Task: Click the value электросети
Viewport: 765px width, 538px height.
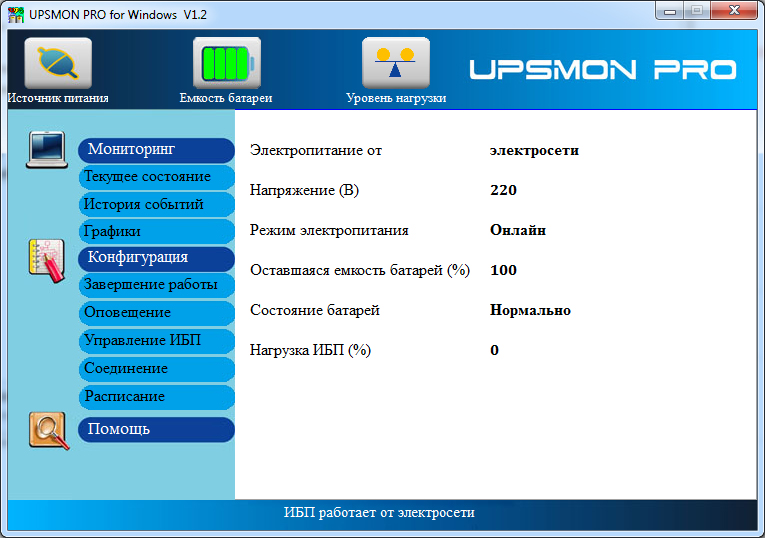Action: (x=534, y=150)
